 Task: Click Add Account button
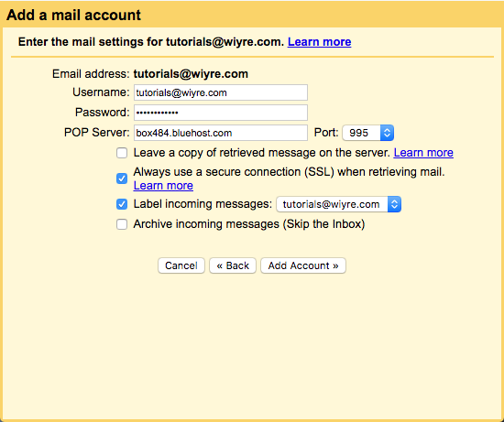tap(303, 265)
